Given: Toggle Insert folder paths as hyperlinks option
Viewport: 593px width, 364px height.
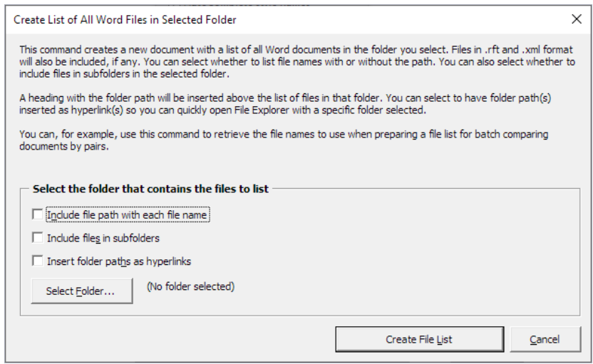Looking at the screenshot, I should click(38, 261).
